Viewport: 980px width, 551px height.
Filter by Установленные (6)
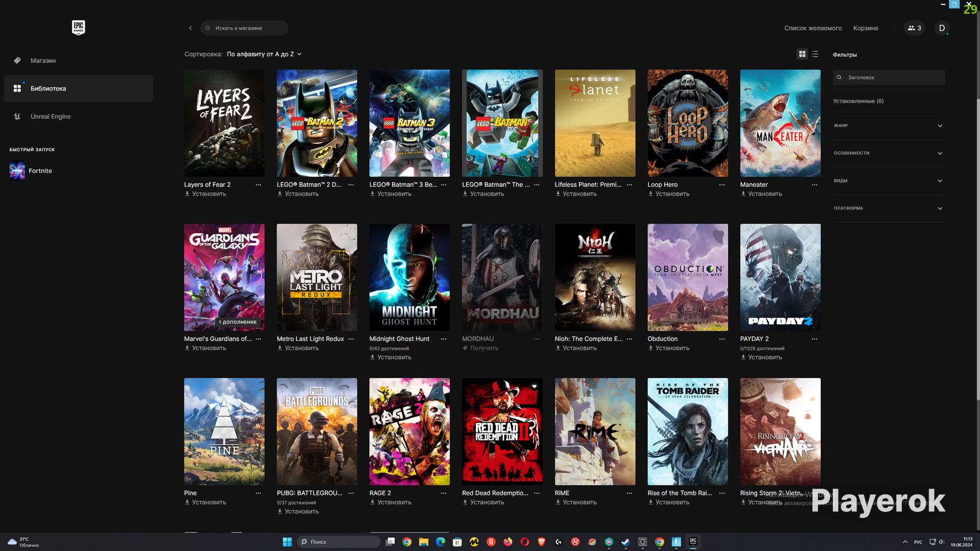[858, 101]
